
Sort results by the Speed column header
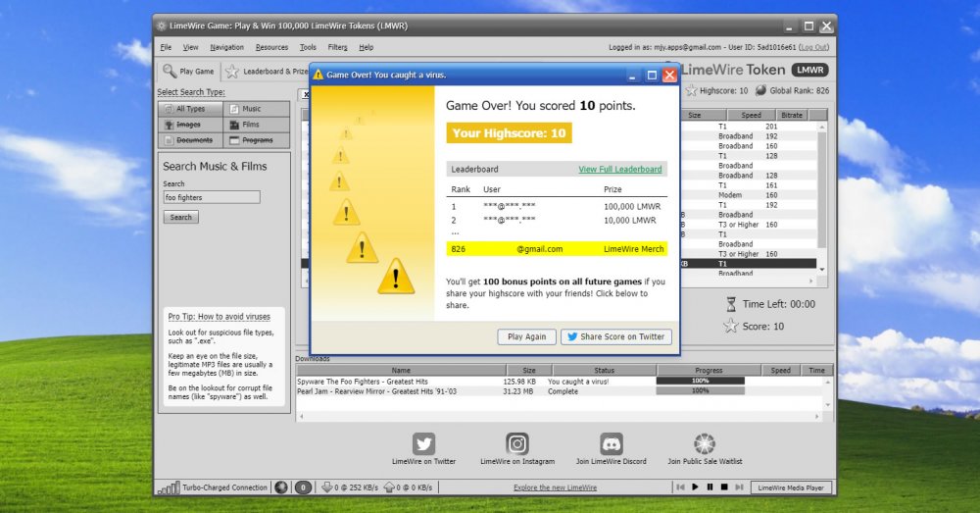pos(752,115)
